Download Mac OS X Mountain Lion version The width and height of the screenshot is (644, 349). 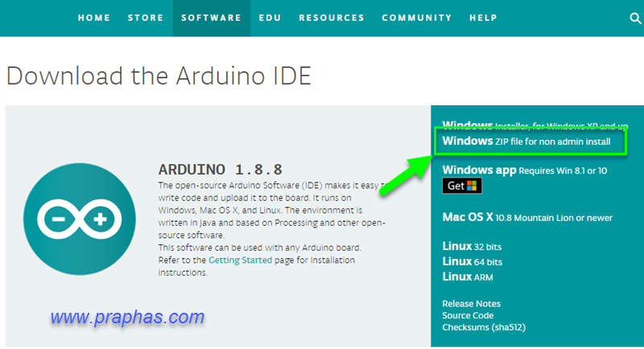pyautogui.click(x=527, y=217)
